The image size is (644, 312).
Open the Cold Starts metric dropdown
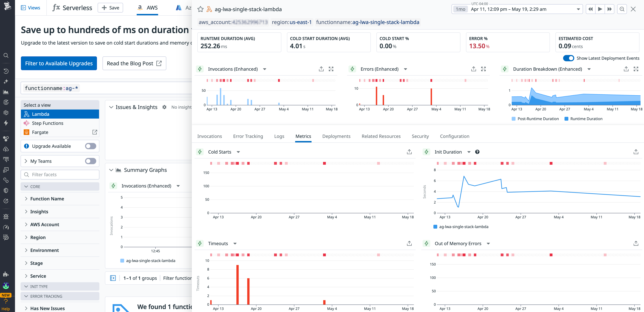click(238, 152)
